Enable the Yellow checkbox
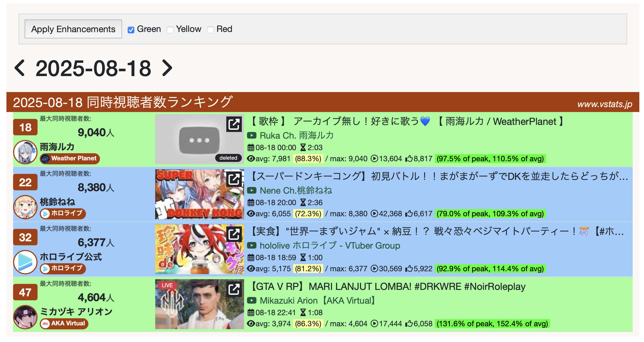The height and width of the screenshot is (342, 644). click(x=170, y=30)
